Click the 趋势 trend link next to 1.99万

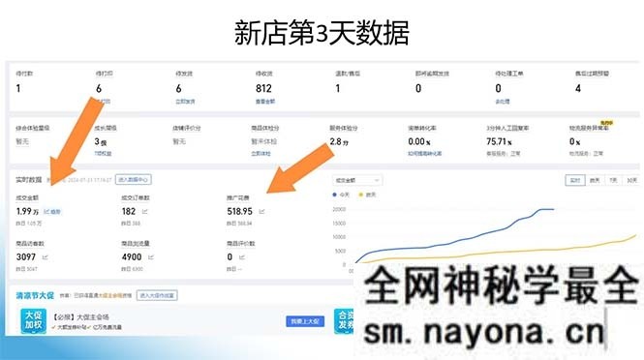coord(52,212)
